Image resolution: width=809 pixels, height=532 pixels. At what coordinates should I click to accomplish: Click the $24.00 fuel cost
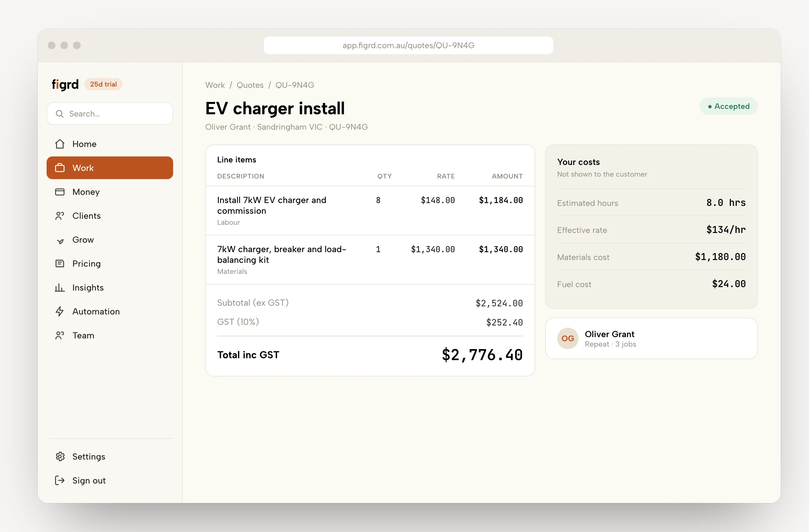(729, 284)
